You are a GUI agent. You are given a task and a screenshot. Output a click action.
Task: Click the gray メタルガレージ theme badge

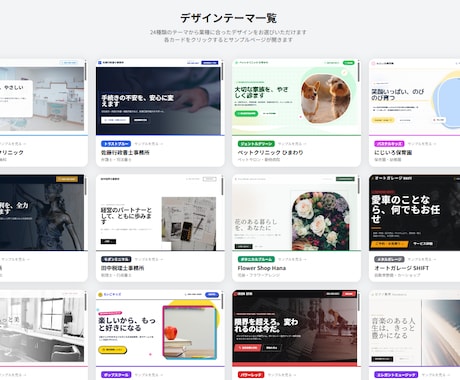coord(389,259)
